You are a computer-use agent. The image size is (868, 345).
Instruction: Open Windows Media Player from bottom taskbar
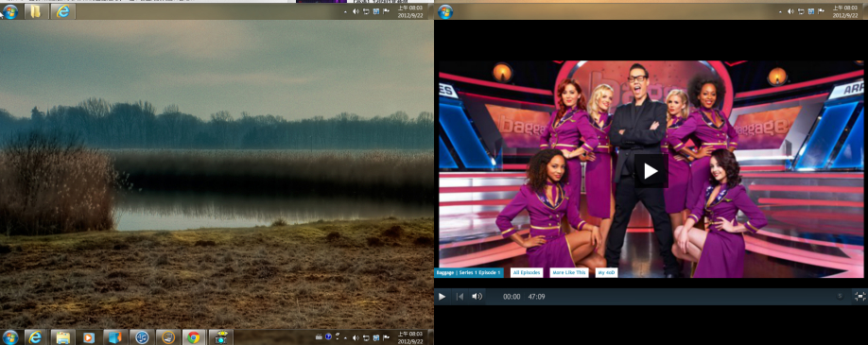pos(89,337)
